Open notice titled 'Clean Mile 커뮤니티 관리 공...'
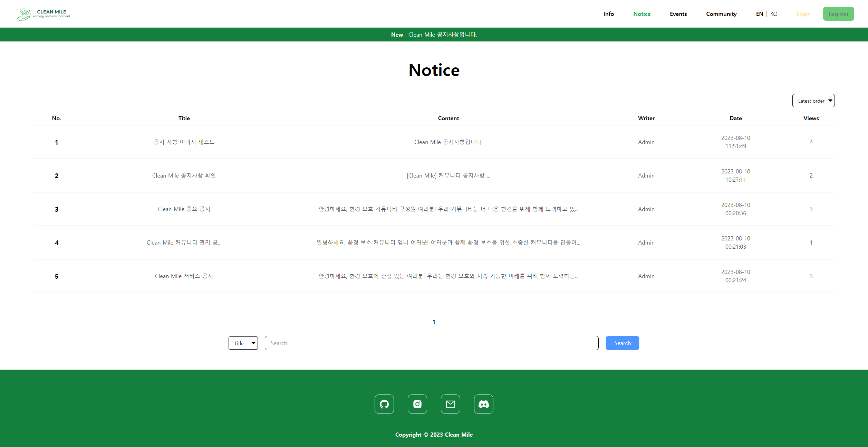Image resolution: width=868 pixels, height=447 pixels. click(x=184, y=242)
